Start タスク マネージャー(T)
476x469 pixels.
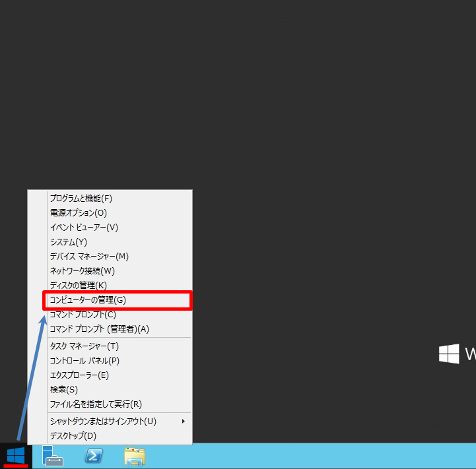(x=110, y=346)
